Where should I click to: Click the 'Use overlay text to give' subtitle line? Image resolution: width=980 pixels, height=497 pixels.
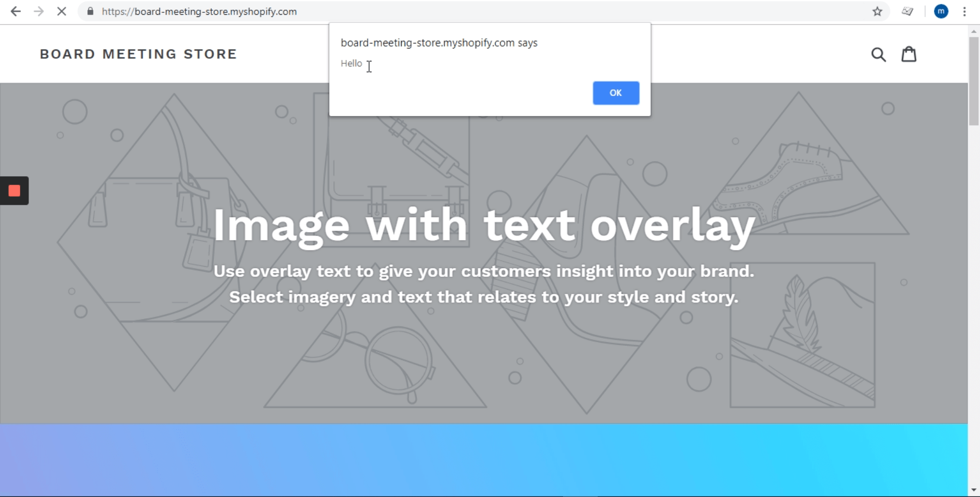[x=484, y=271]
